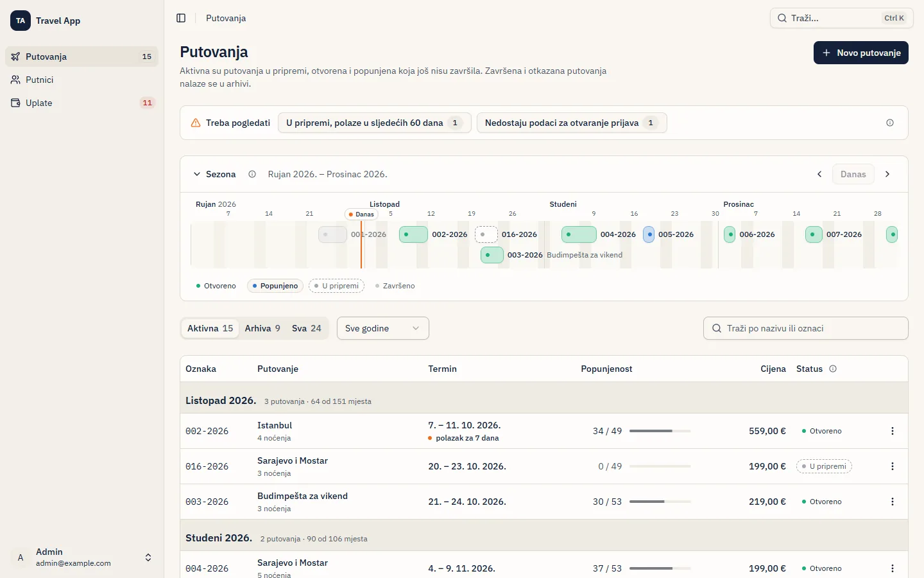
Task: Open Putnici in the sidebar
Action: [81, 80]
